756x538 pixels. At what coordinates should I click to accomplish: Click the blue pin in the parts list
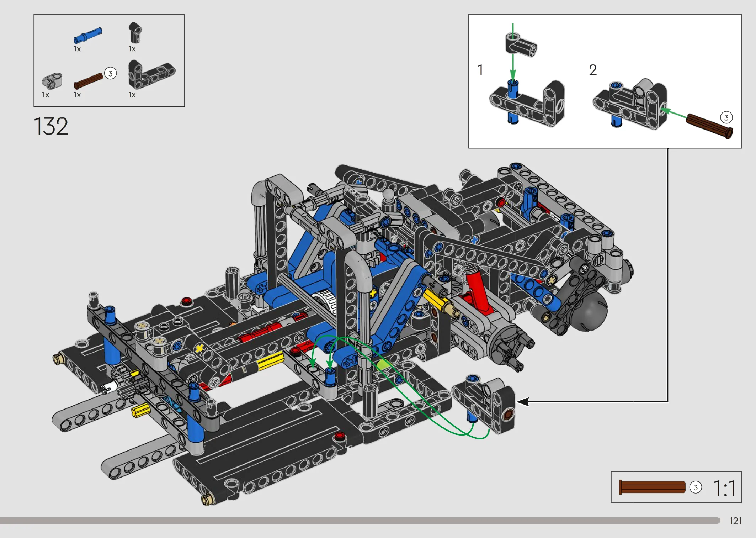(88, 36)
